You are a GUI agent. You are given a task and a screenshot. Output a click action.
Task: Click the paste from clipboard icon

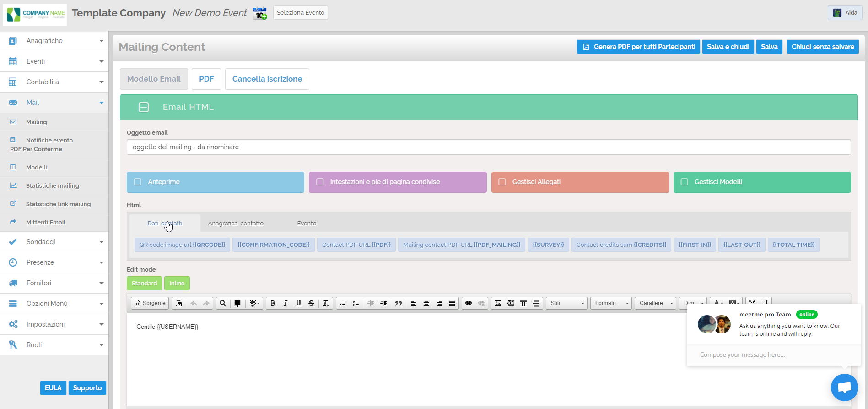tap(179, 303)
